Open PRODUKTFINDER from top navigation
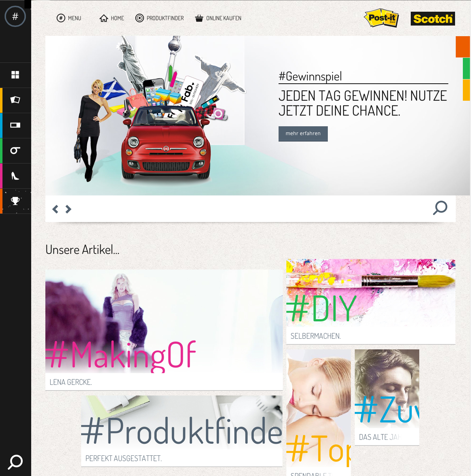471x476 pixels. tap(159, 18)
